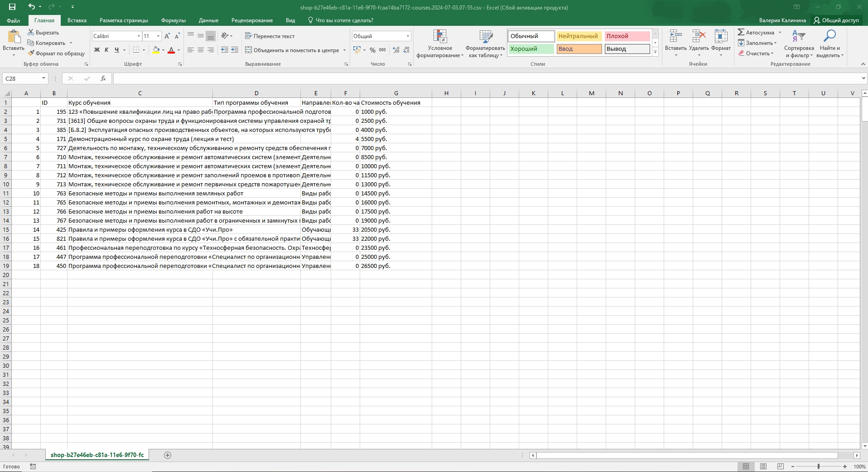The image size is (868, 472).
Task: Open Sort and Filter (Сортировка и фильтр)
Action: [x=799, y=44]
